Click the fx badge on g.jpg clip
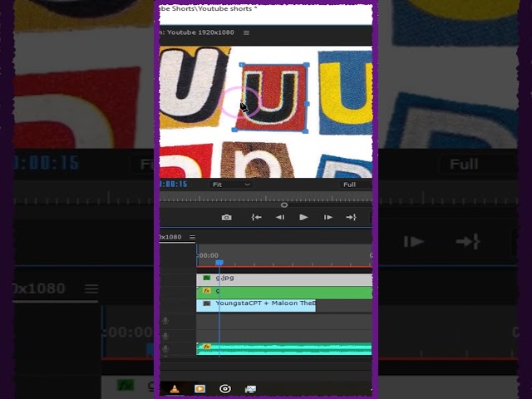Image resolution: width=532 pixels, height=399 pixels. [x=207, y=278]
